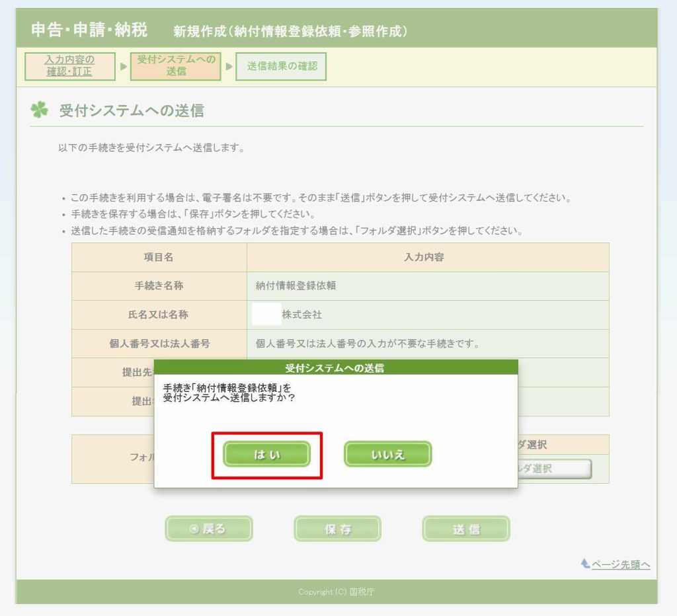Screen dimensions: 677x616
Task: Click the はい button in the dialog
Action: (266, 455)
